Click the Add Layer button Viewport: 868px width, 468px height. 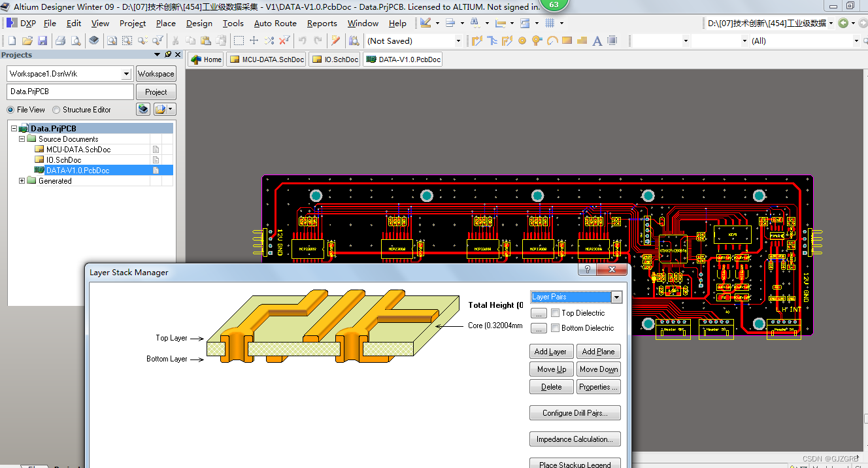point(550,352)
